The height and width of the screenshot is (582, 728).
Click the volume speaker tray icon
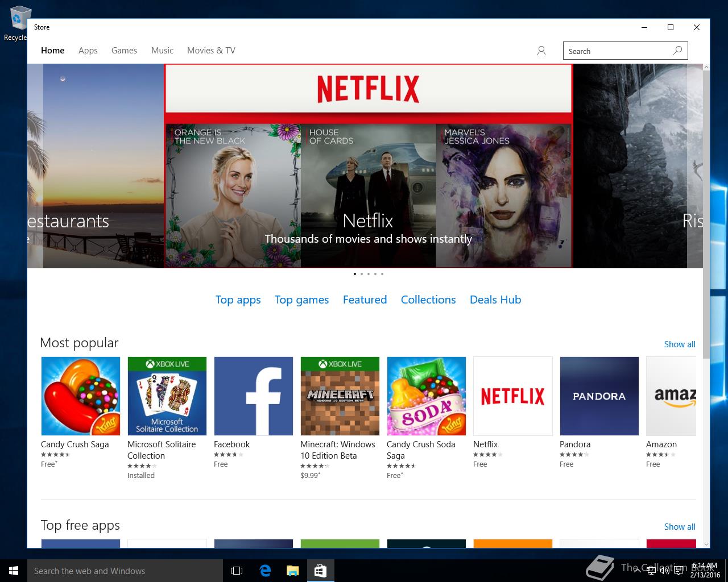pos(664,571)
